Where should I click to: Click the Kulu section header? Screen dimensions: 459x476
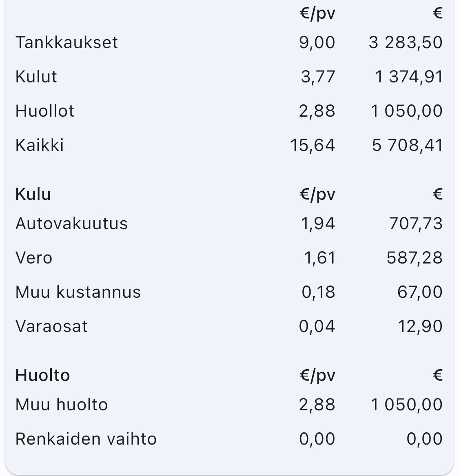click(x=33, y=194)
